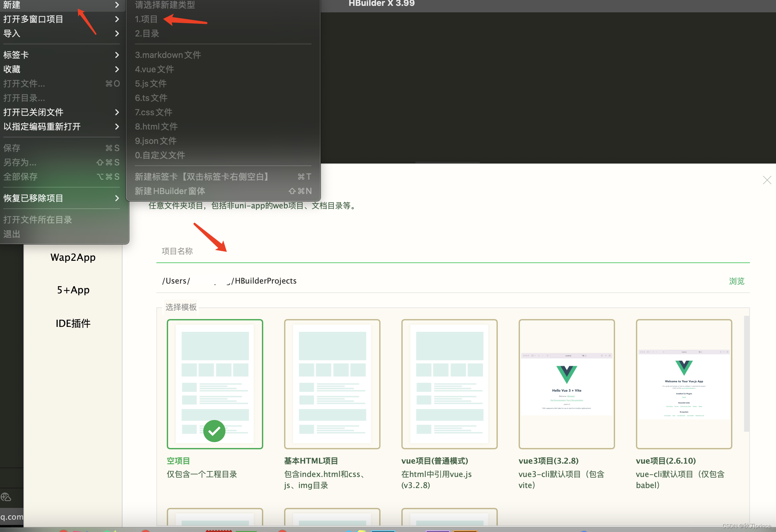This screenshot has height=532, width=776.
Task: Select 2.目录 in the new type list
Action: tap(223, 34)
